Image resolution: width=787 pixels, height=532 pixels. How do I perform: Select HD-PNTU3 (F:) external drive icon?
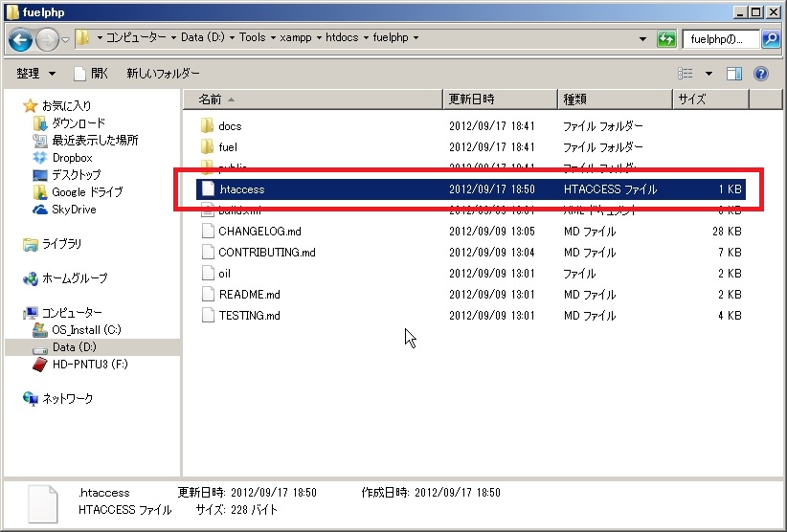click(39, 365)
